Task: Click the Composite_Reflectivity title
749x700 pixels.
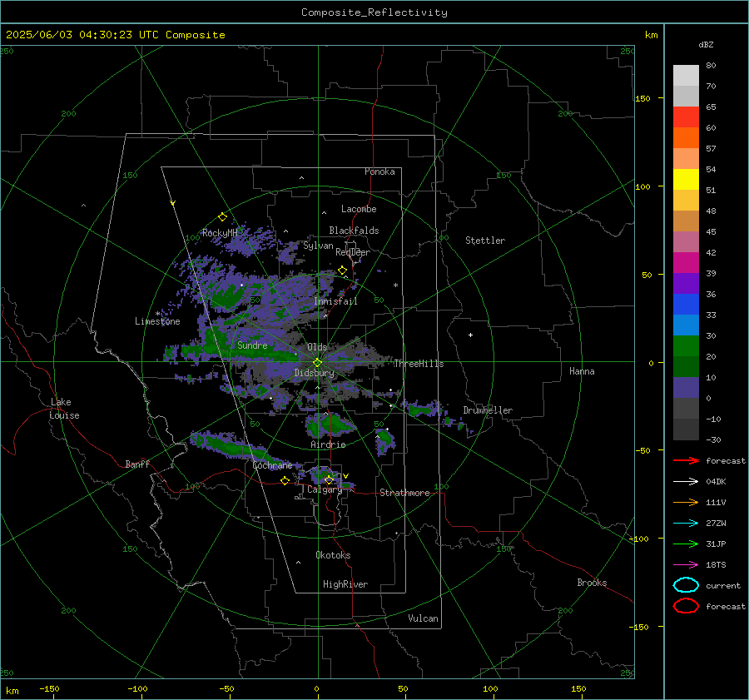Action: click(x=374, y=12)
